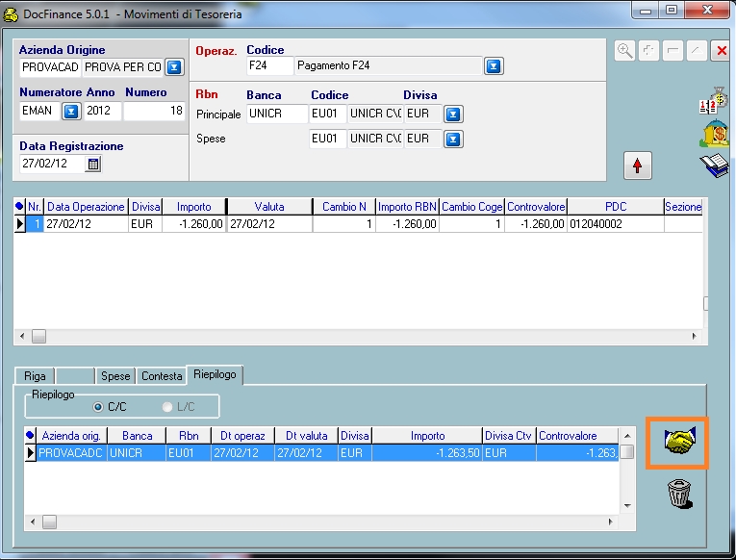736x560 pixels.
Task: Expand the Azienda Origine dropdown
Action: tap(174, 67)
